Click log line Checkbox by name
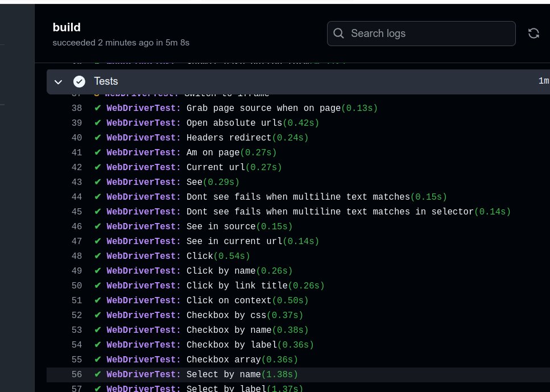 [202, 330]
